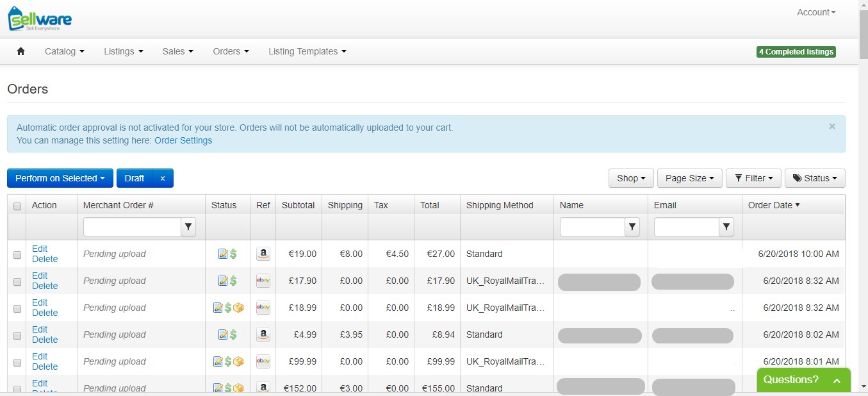Click the green dollar icon in the £18.99 order row
The width and height of the screenshot is (868, 396).
click(228, 308)
